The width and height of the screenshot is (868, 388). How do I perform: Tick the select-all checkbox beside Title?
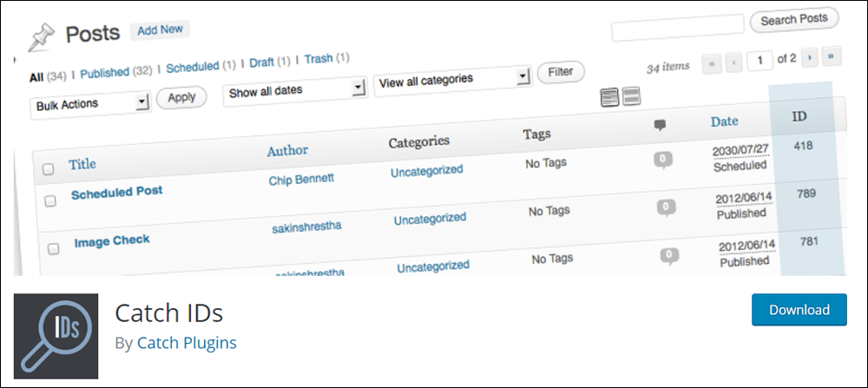point(48,169)
